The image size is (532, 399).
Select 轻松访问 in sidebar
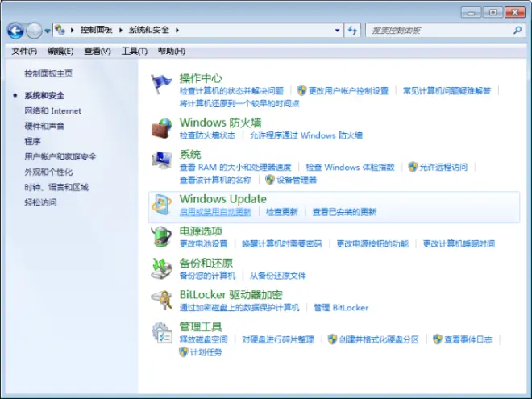point(41,202)
